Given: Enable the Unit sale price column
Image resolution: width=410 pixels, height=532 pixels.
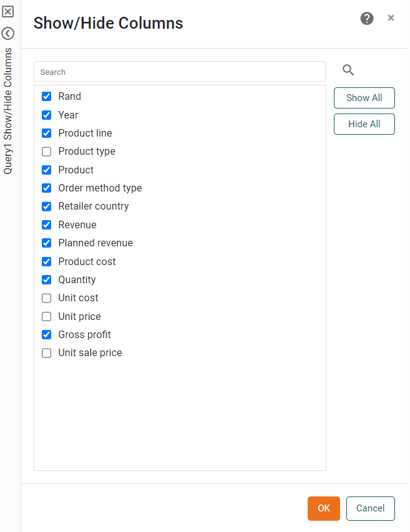Looking at the screenshot, I should pyautogui.click(x=46, y=352).
